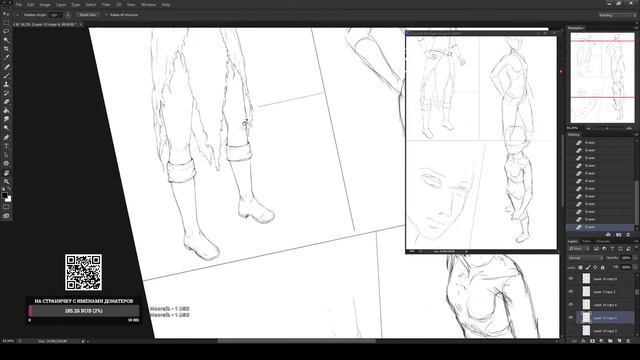Add a layer mask

tap(592, 341)
